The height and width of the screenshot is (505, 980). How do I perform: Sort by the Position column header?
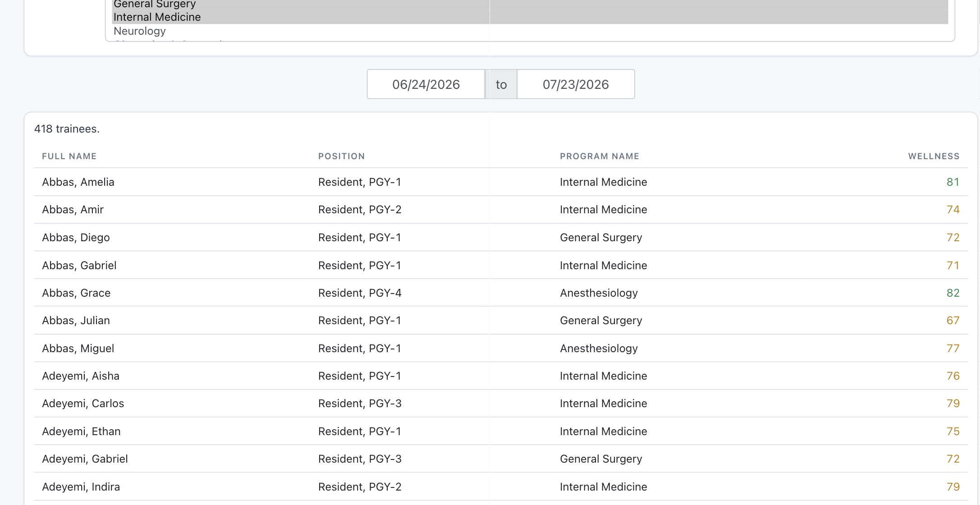342,156
